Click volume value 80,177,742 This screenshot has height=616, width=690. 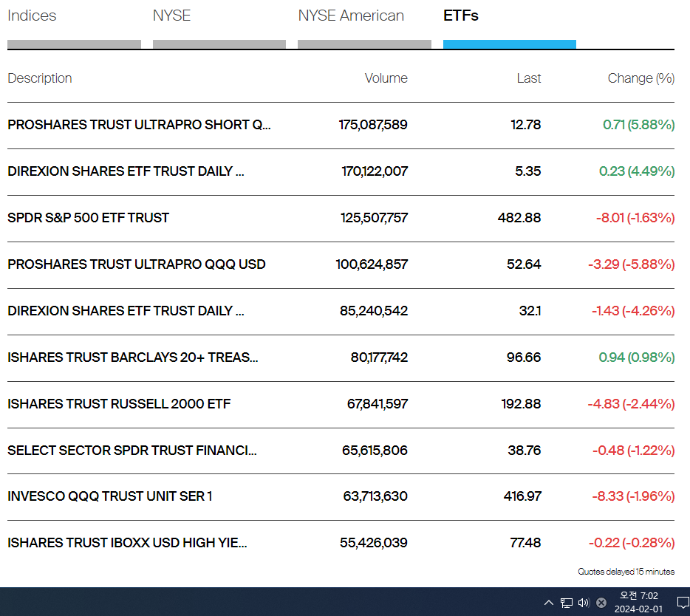[x=379, y=357]
